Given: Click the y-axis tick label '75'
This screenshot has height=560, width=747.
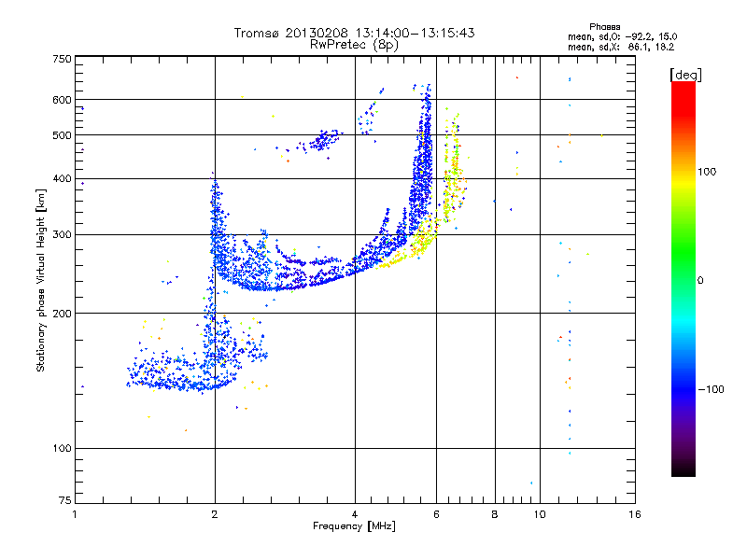Looking at the screenshot, I should tap(65, 500).
